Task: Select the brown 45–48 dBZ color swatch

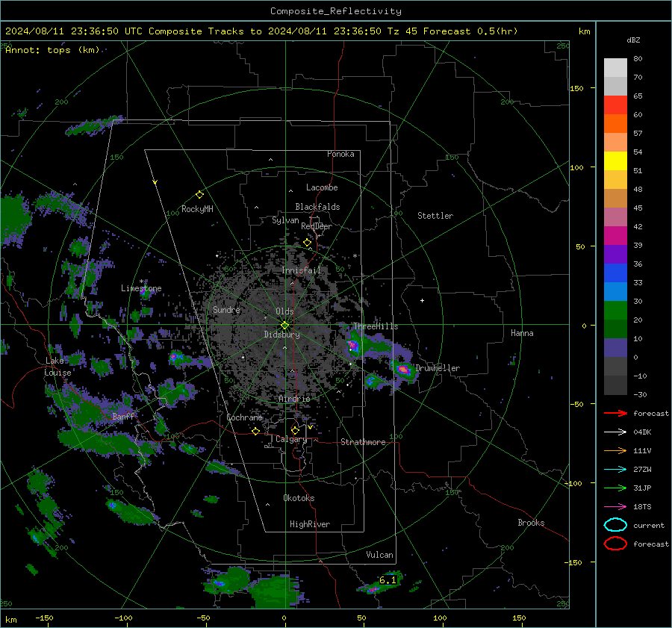Action: tap(615, 199)
